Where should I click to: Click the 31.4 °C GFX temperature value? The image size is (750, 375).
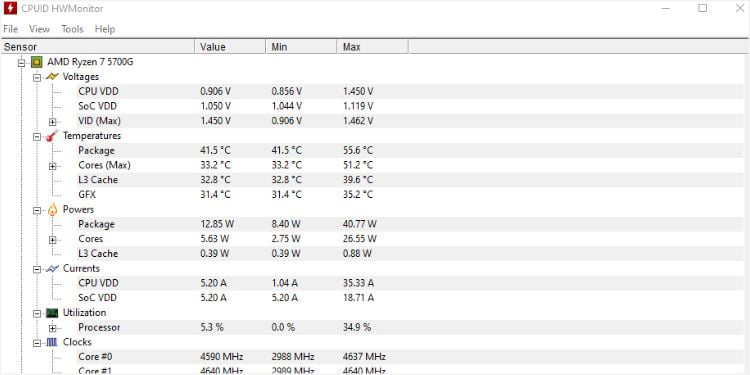(x=215, y=195)
